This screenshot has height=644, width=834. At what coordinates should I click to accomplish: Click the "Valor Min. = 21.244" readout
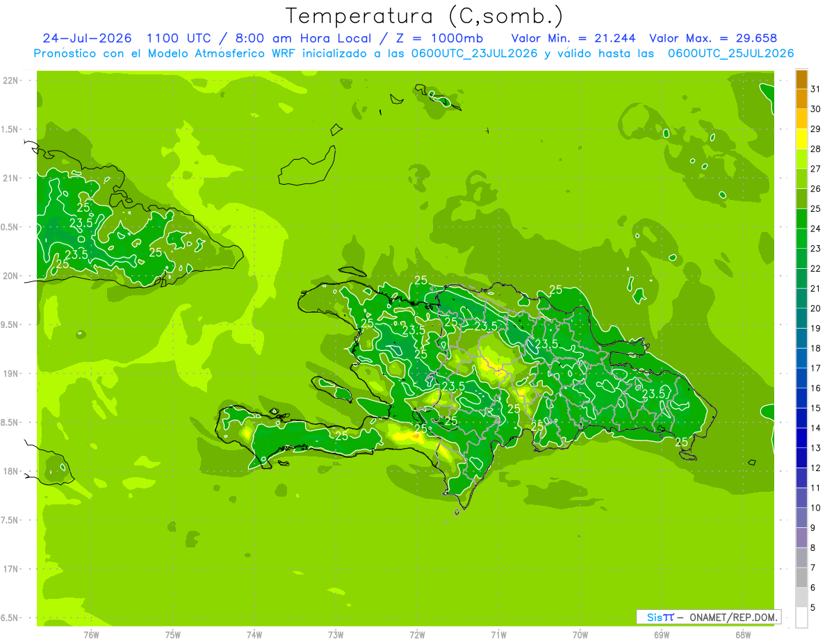pyautogui.click(x=573, y=38)
